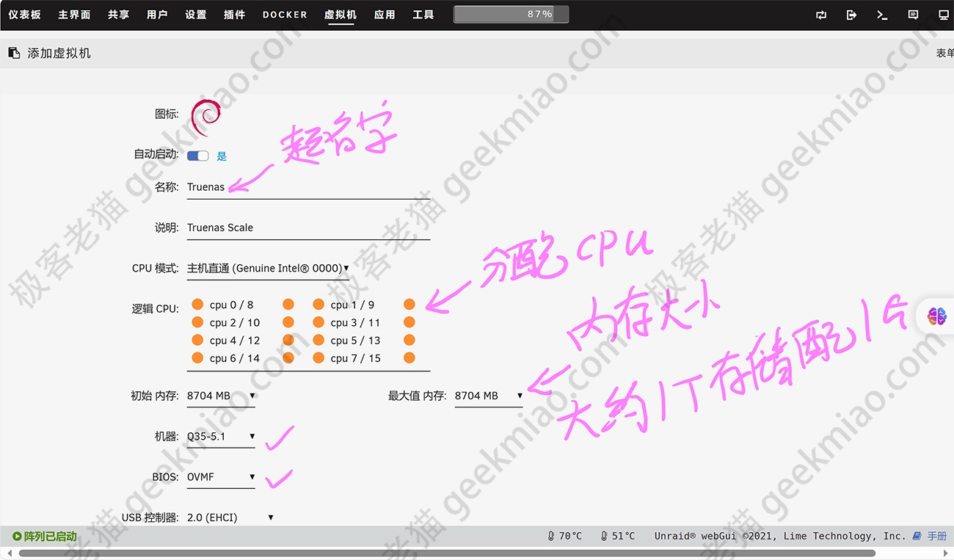This screenshot has height=560, width=954.
Task: Toggle the 自动启动 autostart switch
Action: (197, 156)
